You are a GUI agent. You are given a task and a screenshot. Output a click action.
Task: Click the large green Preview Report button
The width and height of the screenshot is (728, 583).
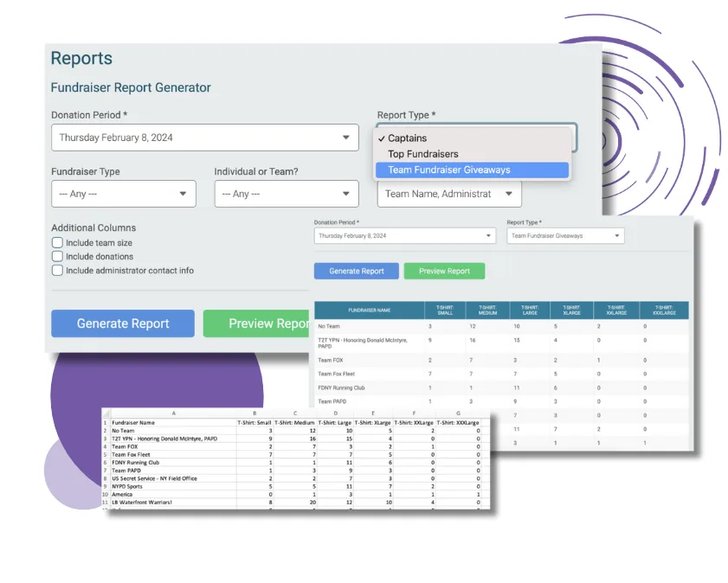click(256, 324)
